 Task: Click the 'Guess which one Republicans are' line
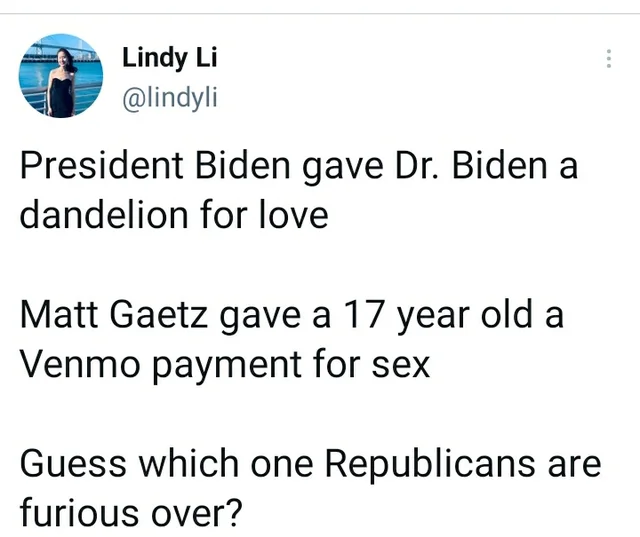coord(310,463)
